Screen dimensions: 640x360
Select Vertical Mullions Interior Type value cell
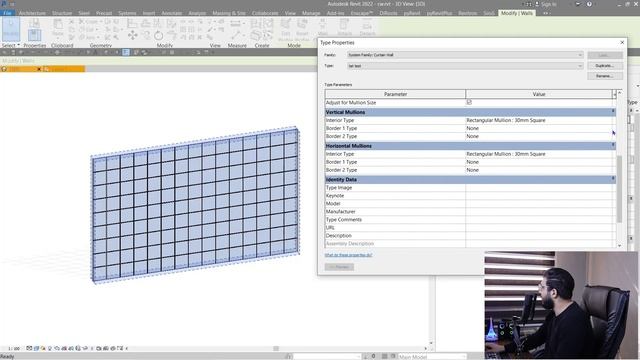point(539,120)
